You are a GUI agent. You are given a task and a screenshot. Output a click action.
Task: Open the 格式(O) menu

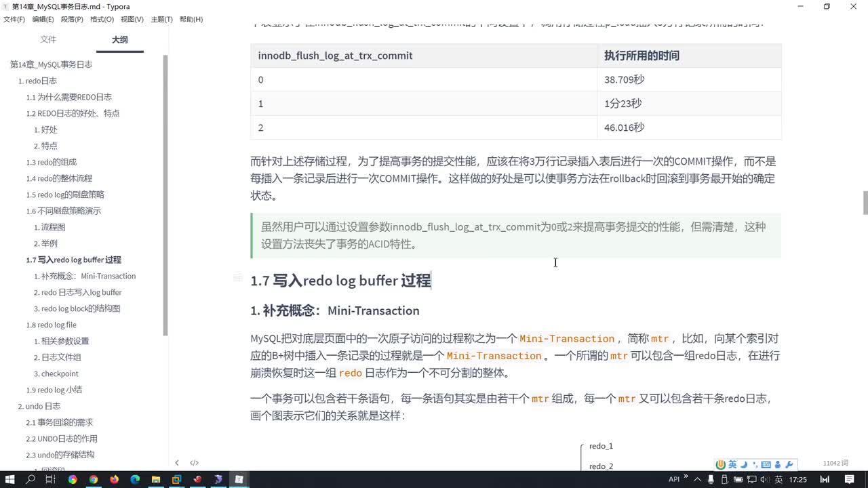point(102,19)
